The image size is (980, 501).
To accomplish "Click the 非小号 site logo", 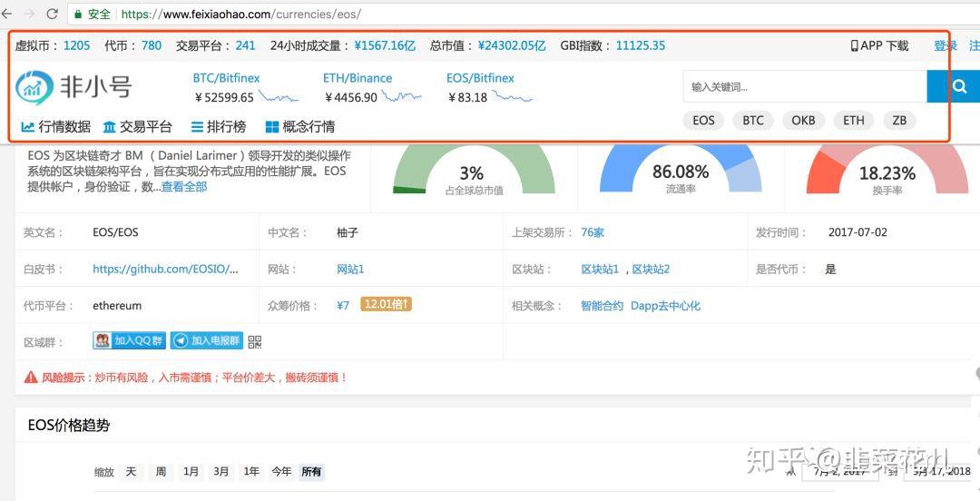I will pyautogui.click(x=73, y=86).
